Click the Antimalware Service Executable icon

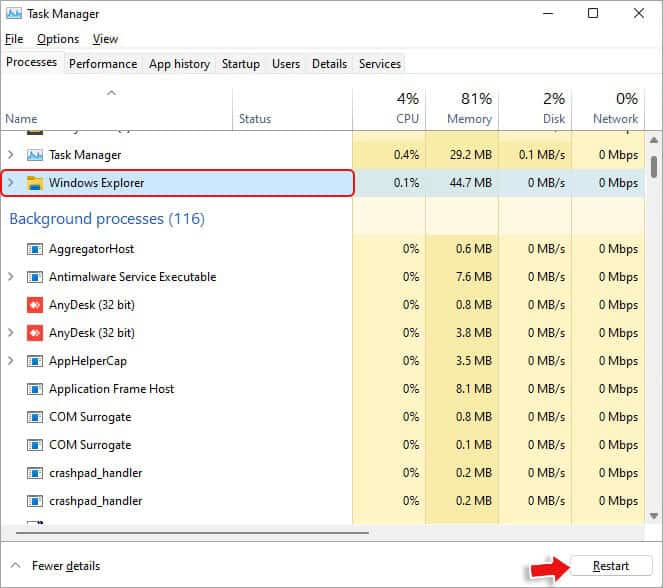[35, 277]
